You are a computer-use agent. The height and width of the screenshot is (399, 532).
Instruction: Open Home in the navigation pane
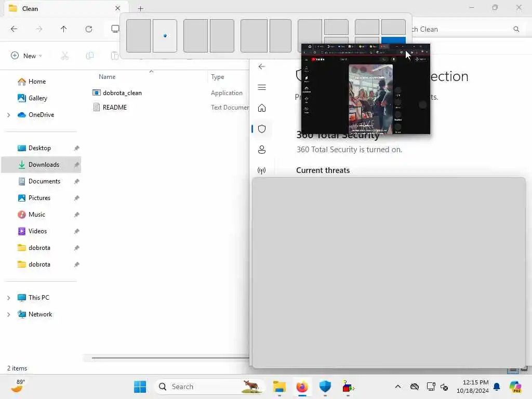37,82
